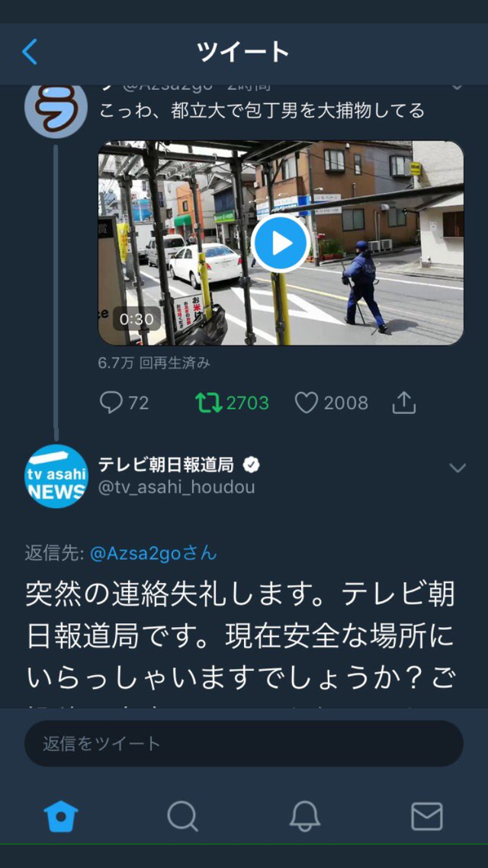This screenshot has width=488, height=868.
Task: Open the tv asahi NEWS profile picture
Action: [x=56, y=476]
